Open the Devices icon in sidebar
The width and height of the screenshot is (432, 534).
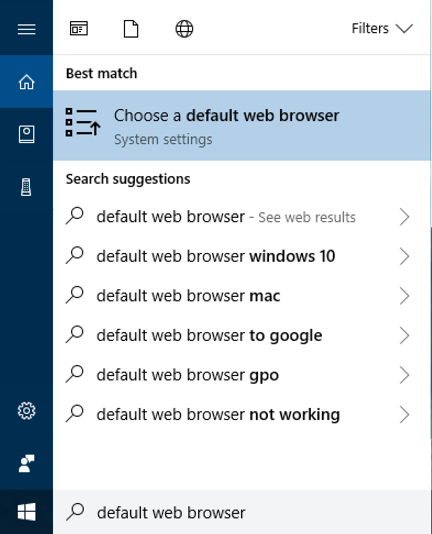[26, 187]
